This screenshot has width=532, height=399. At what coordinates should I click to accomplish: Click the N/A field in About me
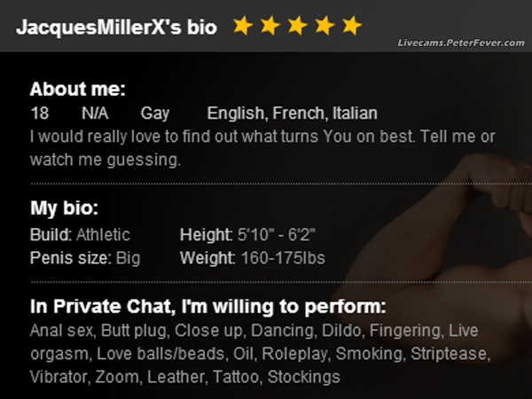(x=95, y=113)
